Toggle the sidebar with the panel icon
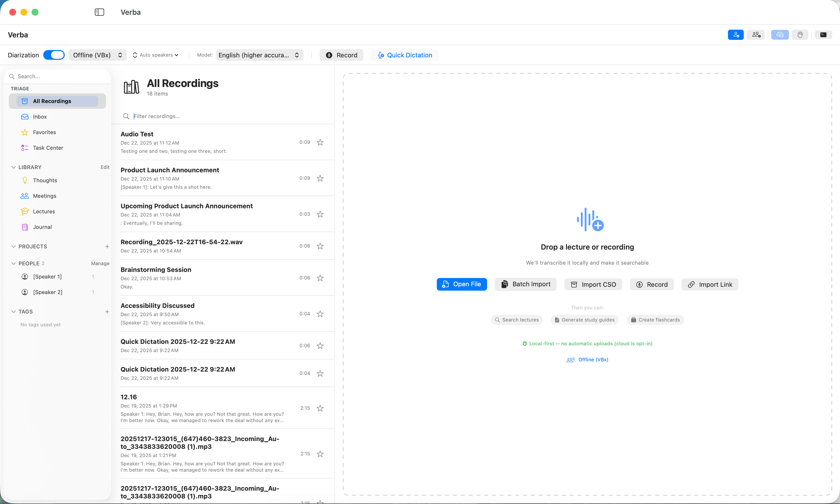This screenshot has width=840, height=504. pyautogui.click(x=99, y=12)
